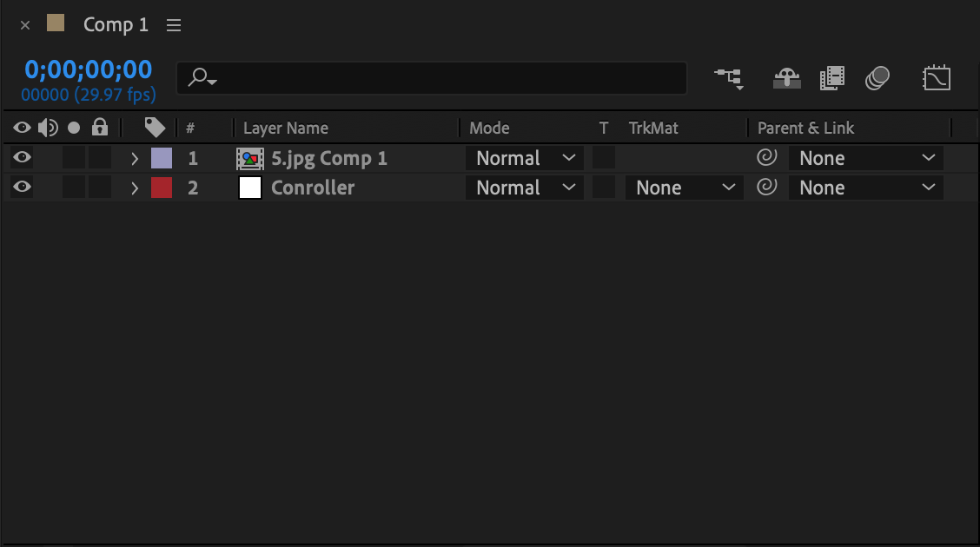The height and width of the screenshot is (547, 980).
Task: Open the composition mini-flowchart
Action: point(729,79)
